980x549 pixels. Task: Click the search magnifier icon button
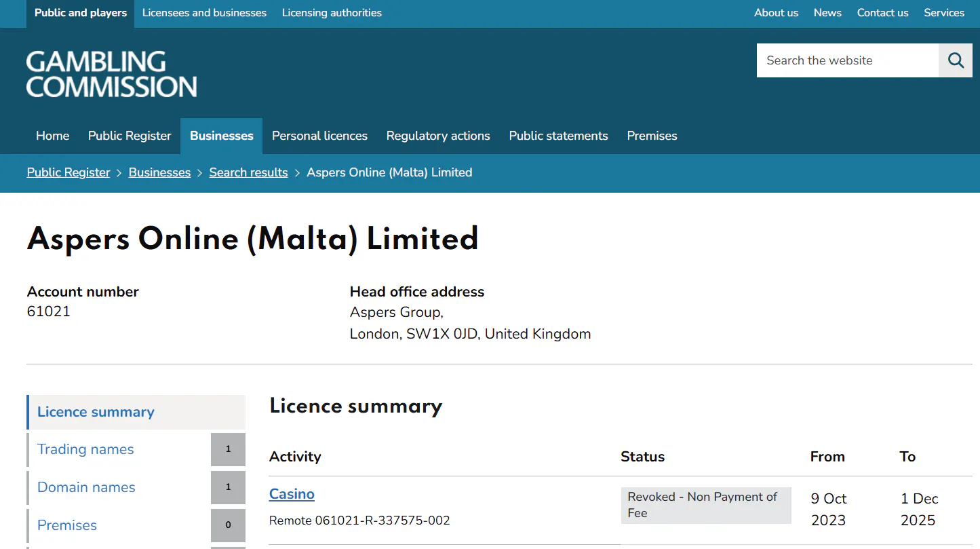[956, 60]
